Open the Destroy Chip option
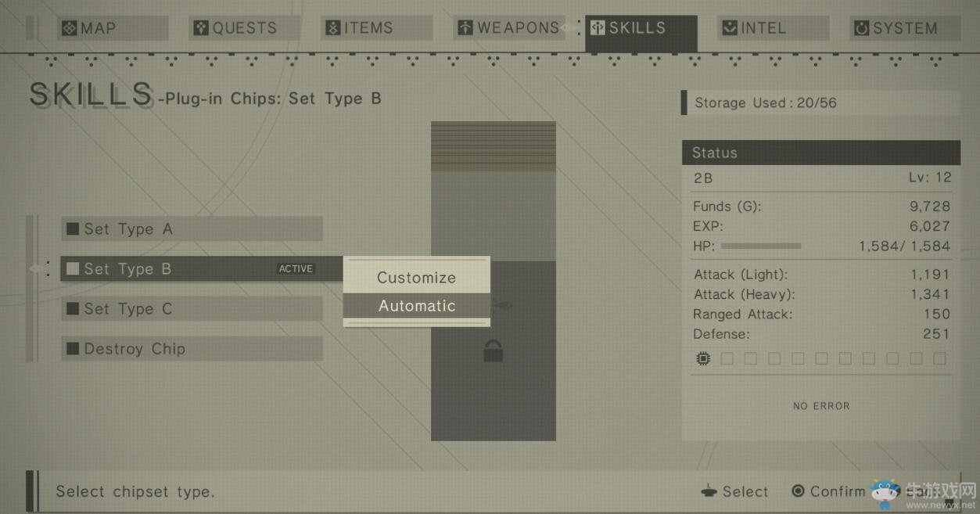The image size is (980, 514). click(192, 349)
